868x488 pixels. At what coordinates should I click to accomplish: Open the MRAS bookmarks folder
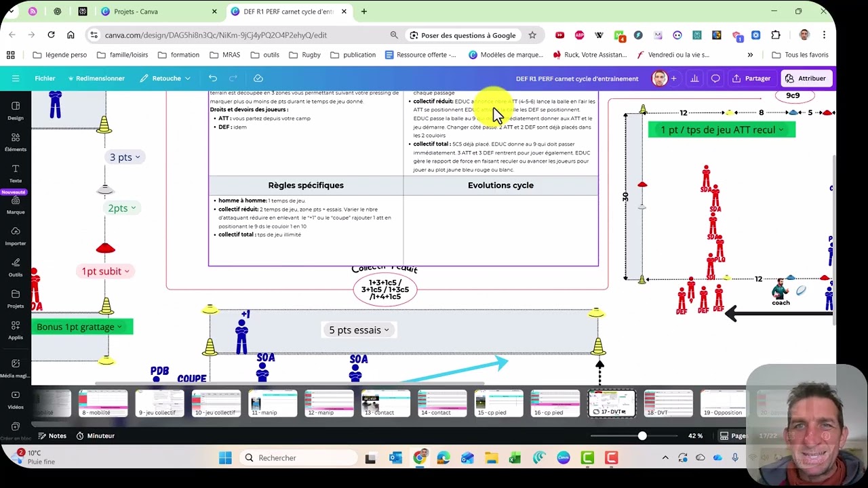coord(225,55)
